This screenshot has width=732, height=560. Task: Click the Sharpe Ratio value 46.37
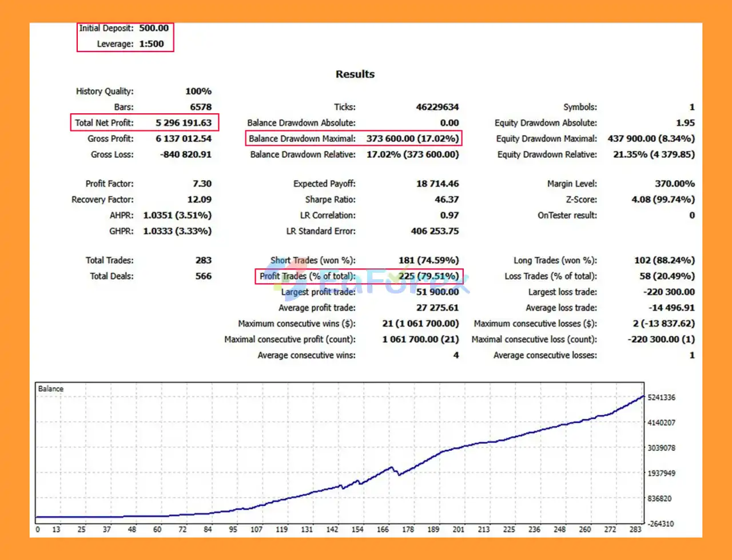coord(446,200)
